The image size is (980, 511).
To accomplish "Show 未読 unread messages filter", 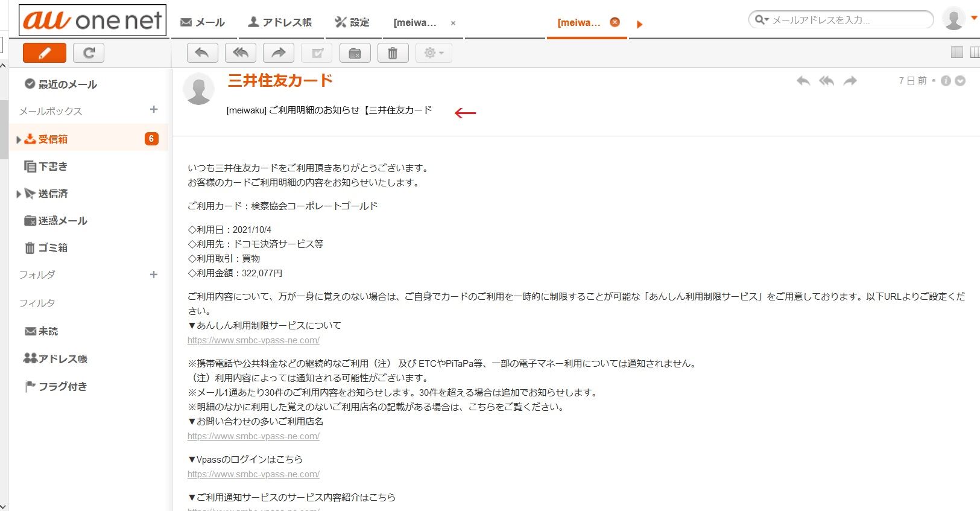I will [41, 331].
